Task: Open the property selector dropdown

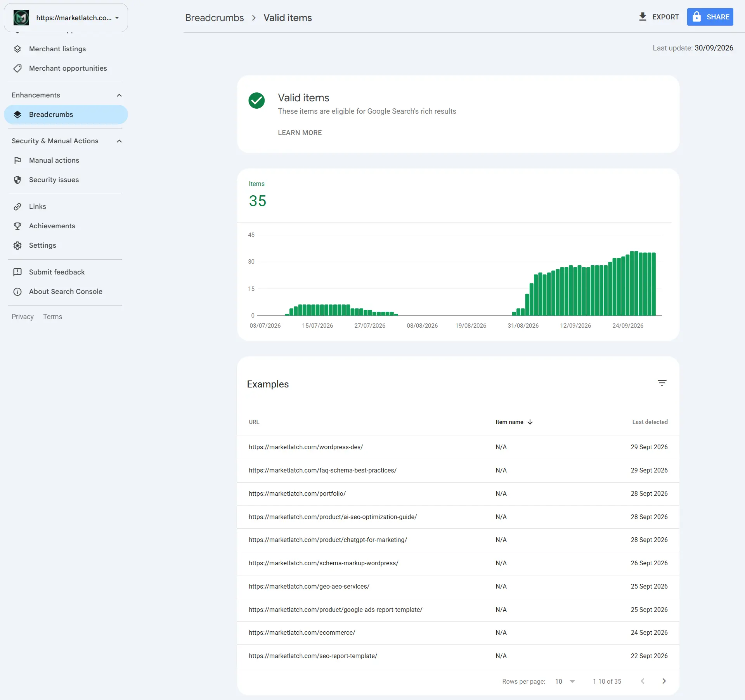Action: click(x=66, y=18)
